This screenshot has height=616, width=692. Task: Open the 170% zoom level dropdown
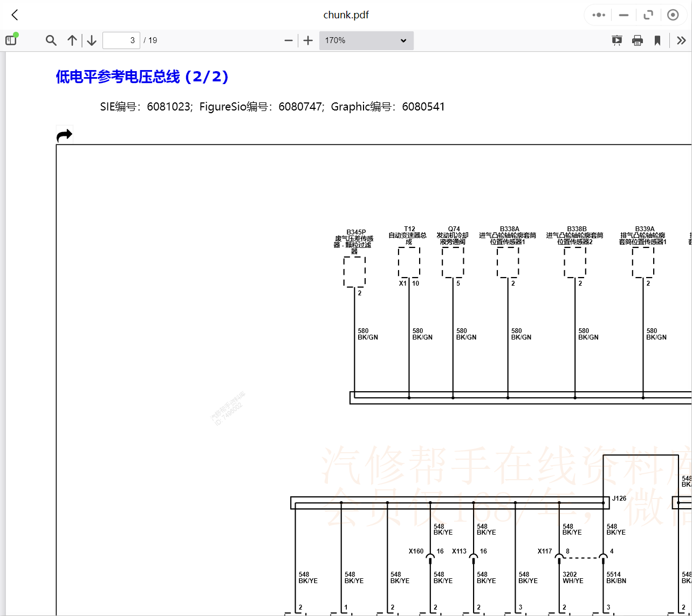coord(366,40)
